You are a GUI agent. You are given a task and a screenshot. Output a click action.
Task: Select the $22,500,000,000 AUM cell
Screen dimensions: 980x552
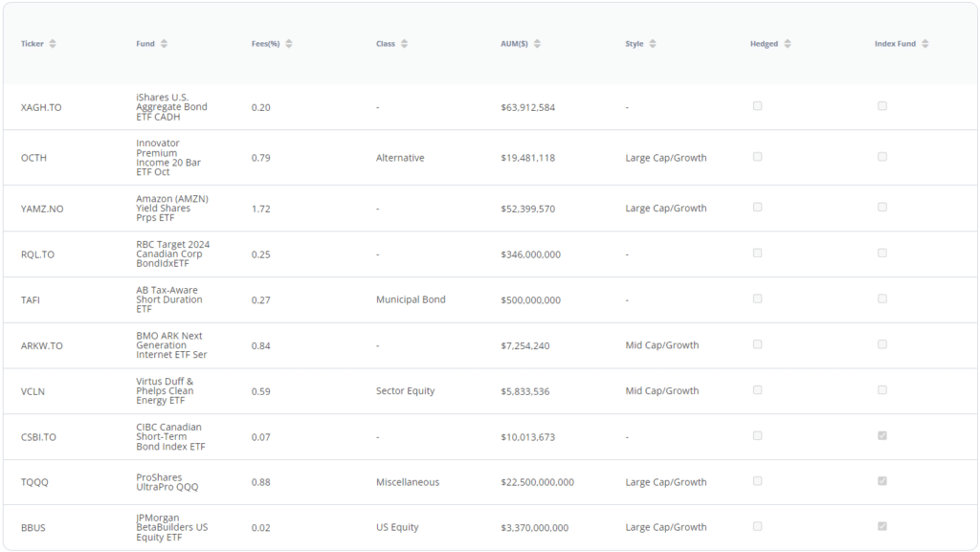point(537,482)
